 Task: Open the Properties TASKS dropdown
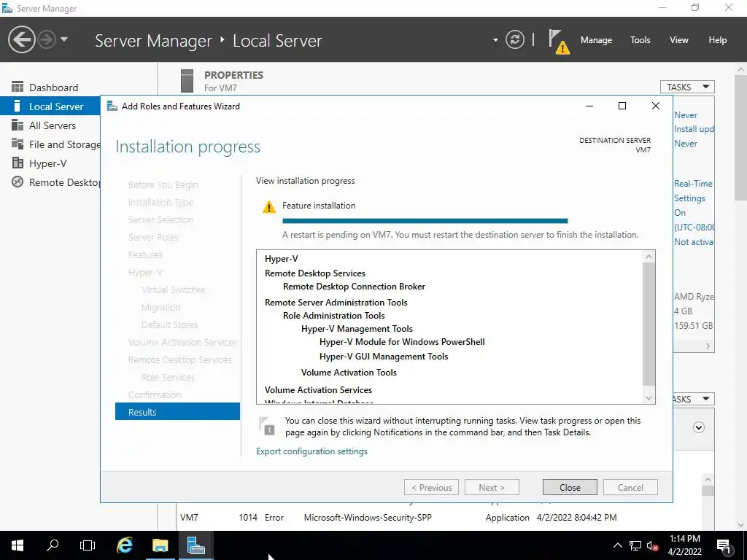(x=687, y=87)
